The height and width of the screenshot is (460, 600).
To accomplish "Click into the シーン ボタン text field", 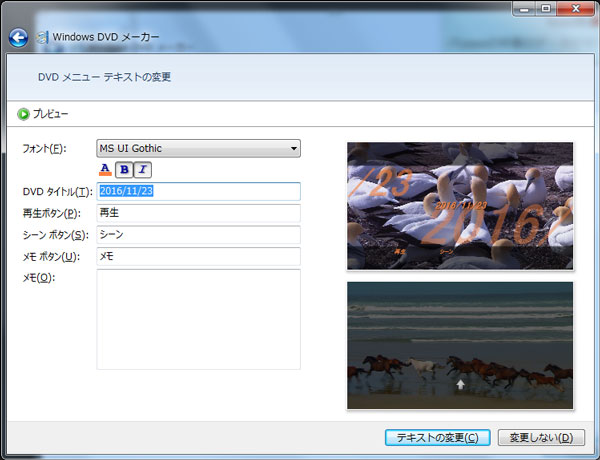I will [198, 235].
